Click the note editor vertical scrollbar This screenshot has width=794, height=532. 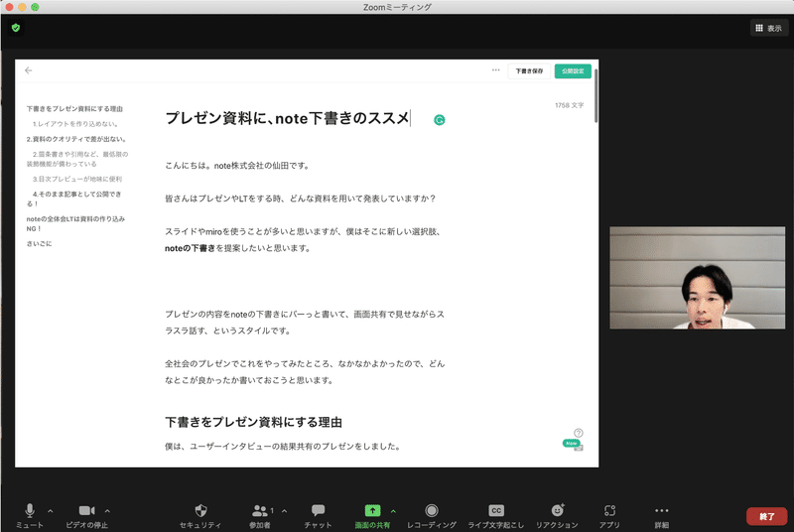click(595, 95)
